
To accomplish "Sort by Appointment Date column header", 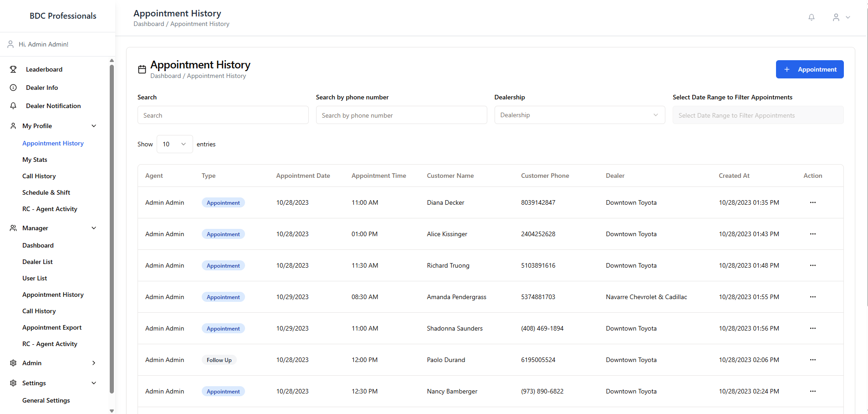I will pos(303,176).
